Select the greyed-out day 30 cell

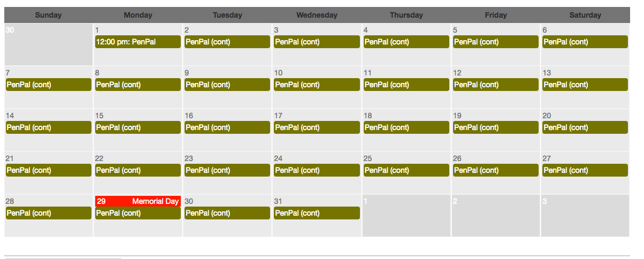48,48
